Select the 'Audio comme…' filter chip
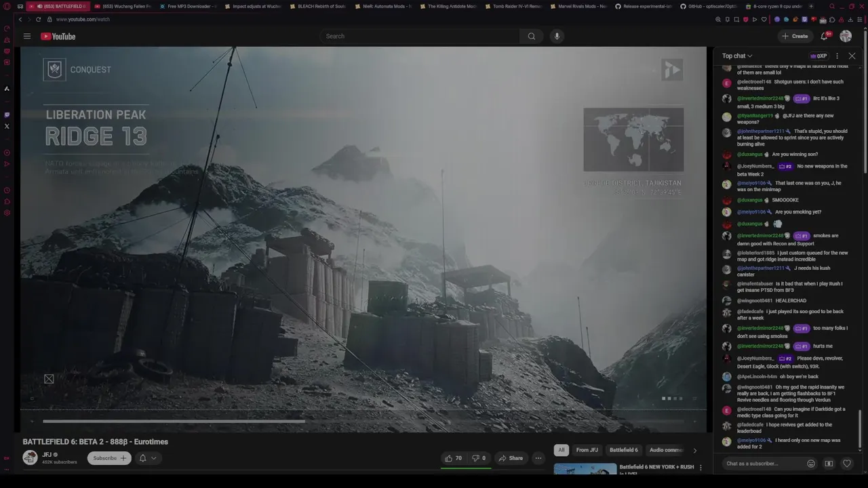 click(666, 450)
